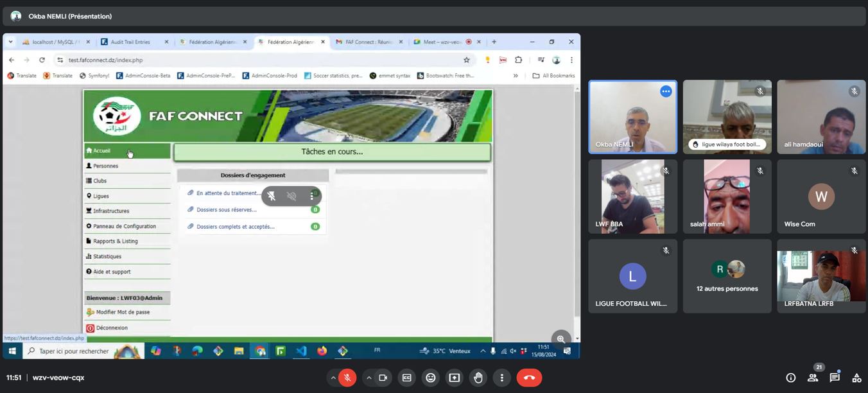This screenshot has height=393, width=868.
Task: Select the ali hamdaoui video tile
Action: [x=821, y=117]
